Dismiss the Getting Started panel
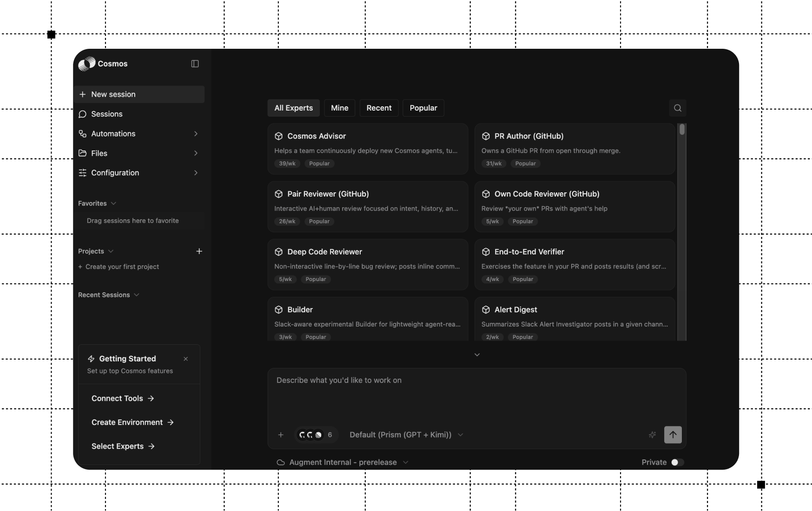The image size is (812, 511). (186, 359)
